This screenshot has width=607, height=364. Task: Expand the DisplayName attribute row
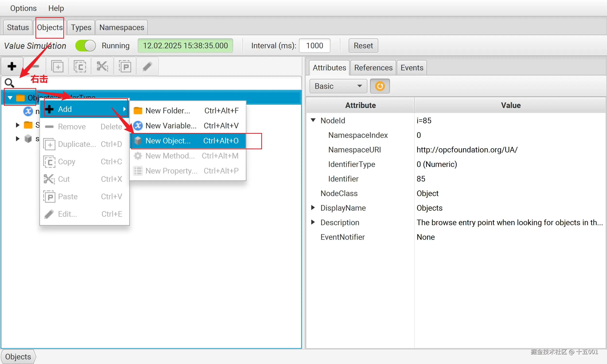tap(313, 208)
